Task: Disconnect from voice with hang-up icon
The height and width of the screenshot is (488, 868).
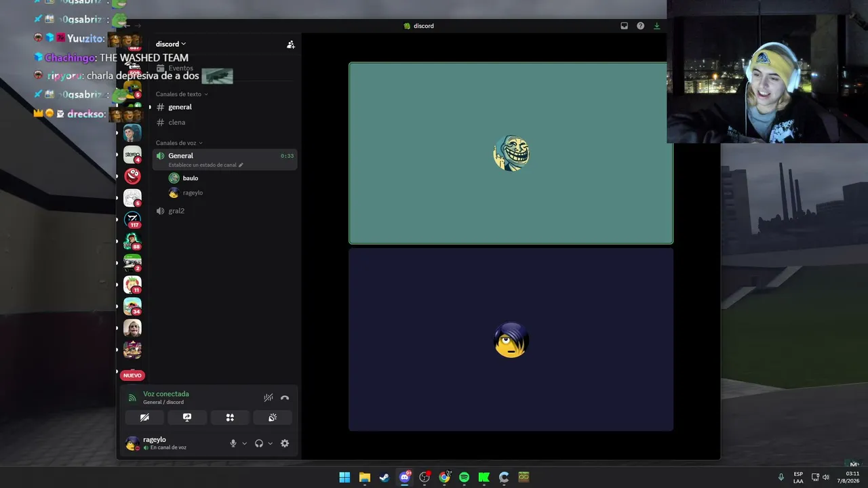Action: 285,398
